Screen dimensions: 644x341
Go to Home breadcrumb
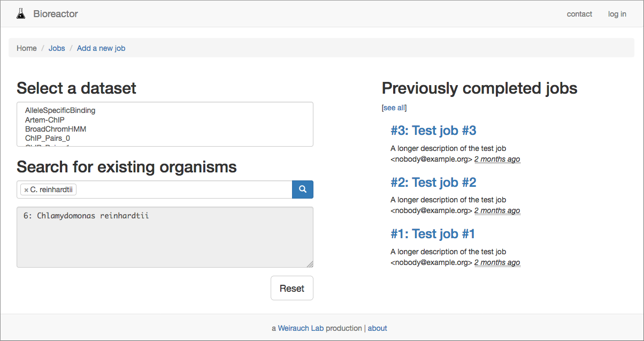point(27,48)
